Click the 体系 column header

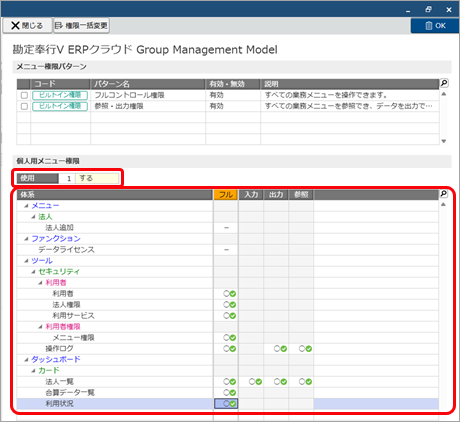click(115, 195)
